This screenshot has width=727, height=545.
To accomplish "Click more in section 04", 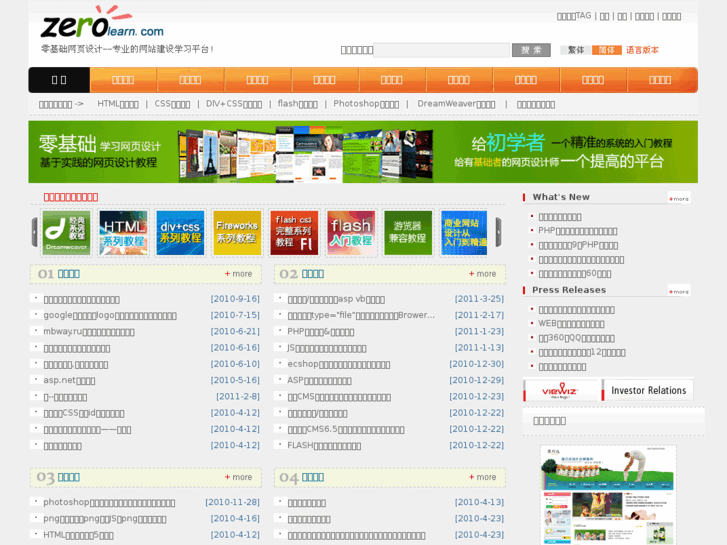I will point(482,477).
